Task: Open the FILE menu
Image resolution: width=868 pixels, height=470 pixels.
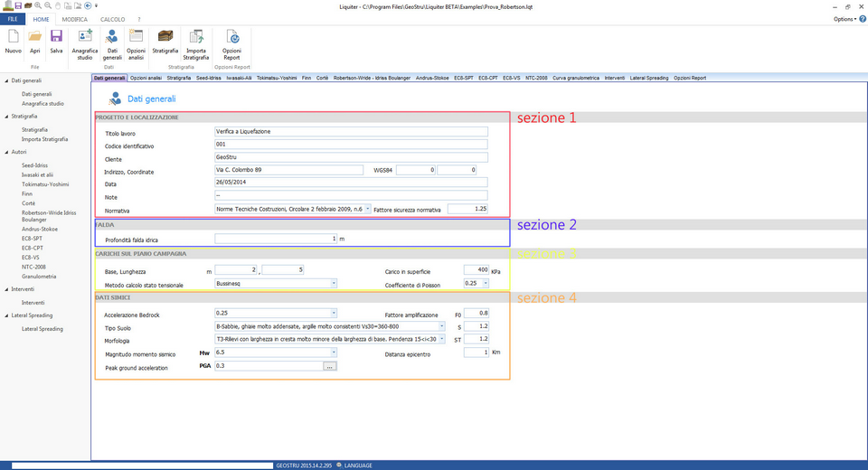Action: [13, 19]
